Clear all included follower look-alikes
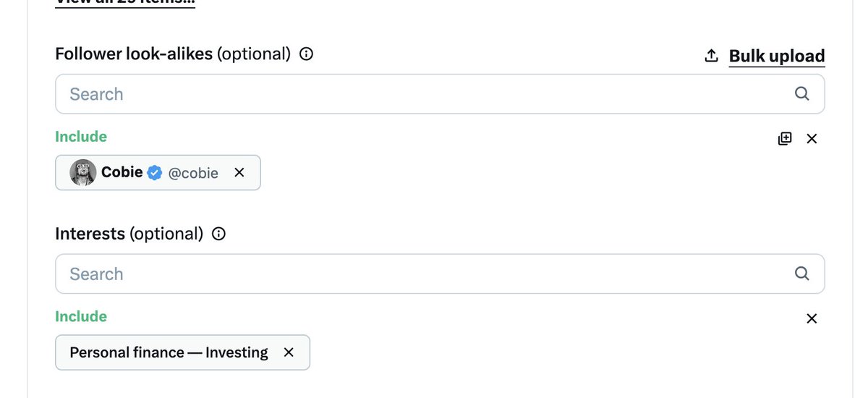The image size is (868, 398). click(x=812, y=138)
